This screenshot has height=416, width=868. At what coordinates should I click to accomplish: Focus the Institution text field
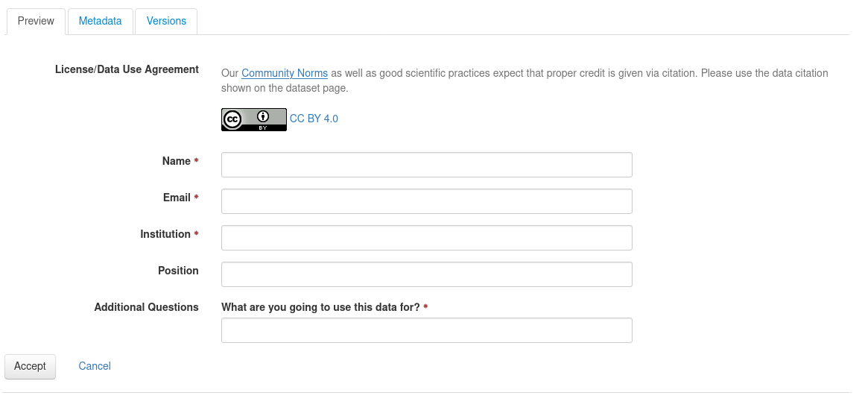(x=427, y=238)
